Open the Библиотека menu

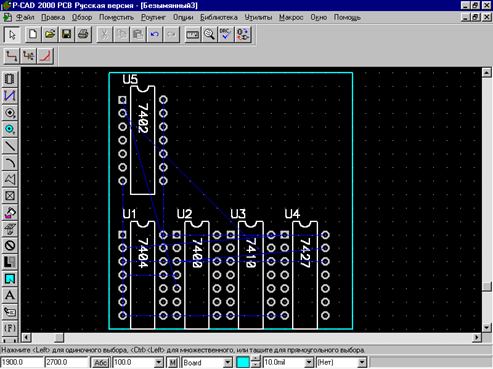[x=219, y=17]
